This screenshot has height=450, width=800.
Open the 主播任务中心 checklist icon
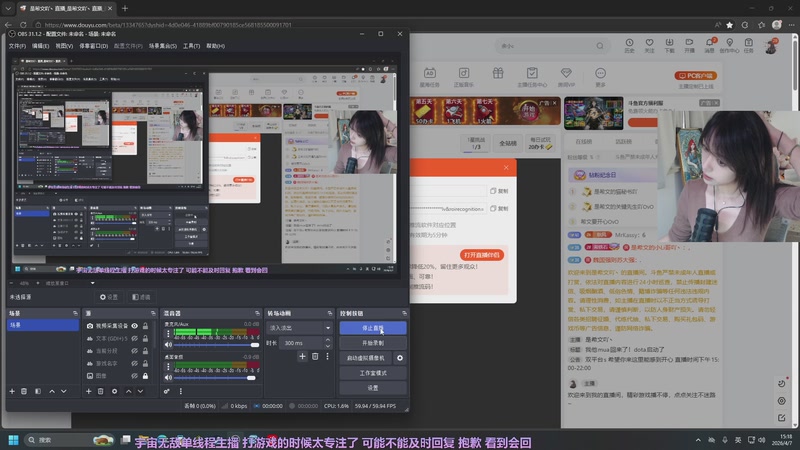(532, 77)
